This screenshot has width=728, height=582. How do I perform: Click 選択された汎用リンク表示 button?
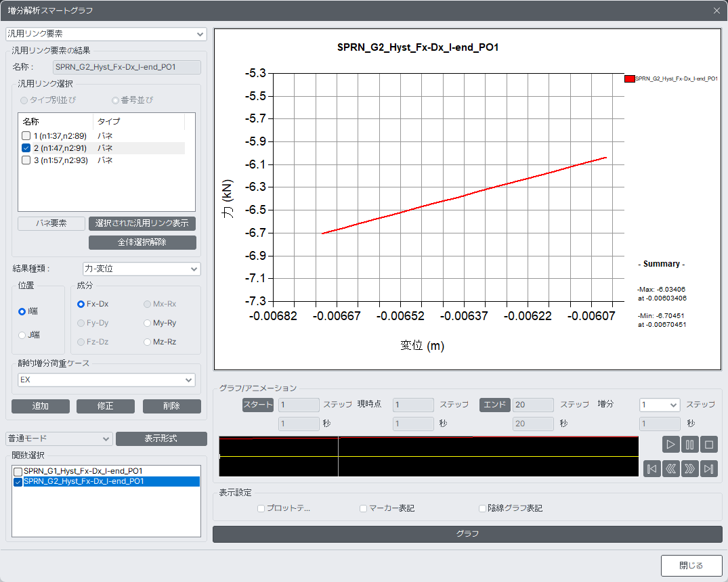tap(142, 223)
